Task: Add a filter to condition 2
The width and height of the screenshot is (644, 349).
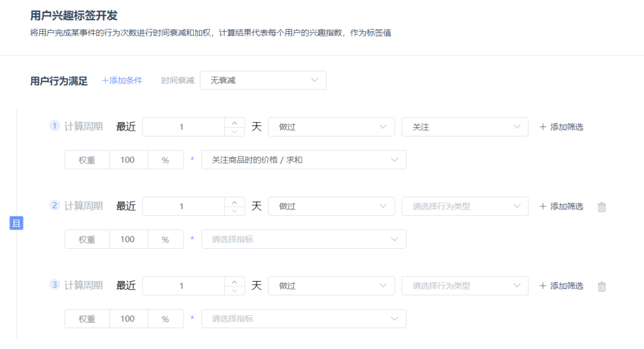Action: (x=561, y=206)
